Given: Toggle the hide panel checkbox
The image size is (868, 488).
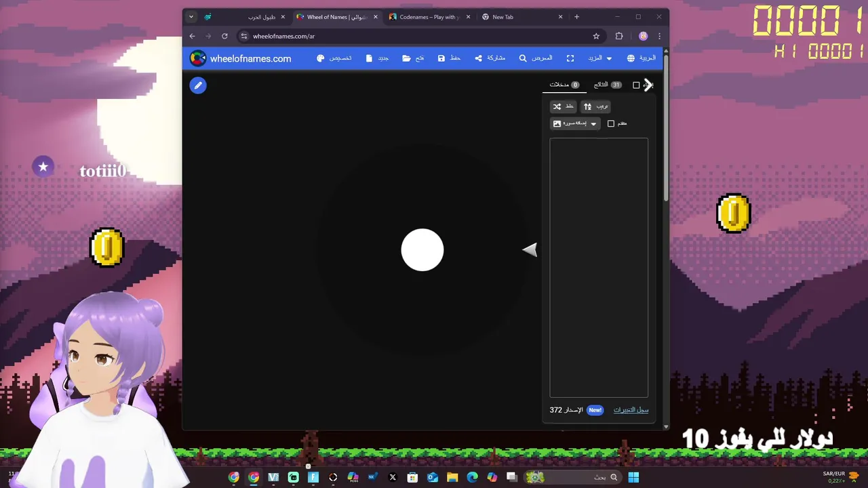Looking at the screenshot, I should click(x=636, y=85).
